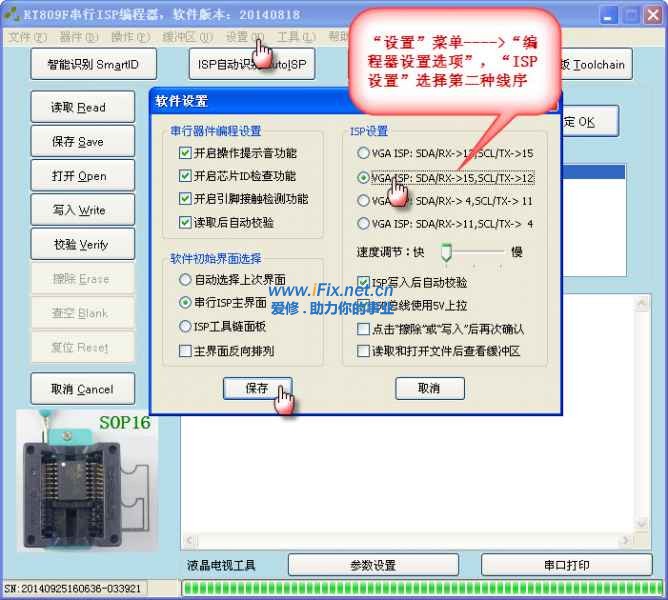Select VGA ISP SDA/RX->15, SCL/TX->12 radio
This screenshot has height=600, width=668.
pyautogui.click(x=364, y=178)
